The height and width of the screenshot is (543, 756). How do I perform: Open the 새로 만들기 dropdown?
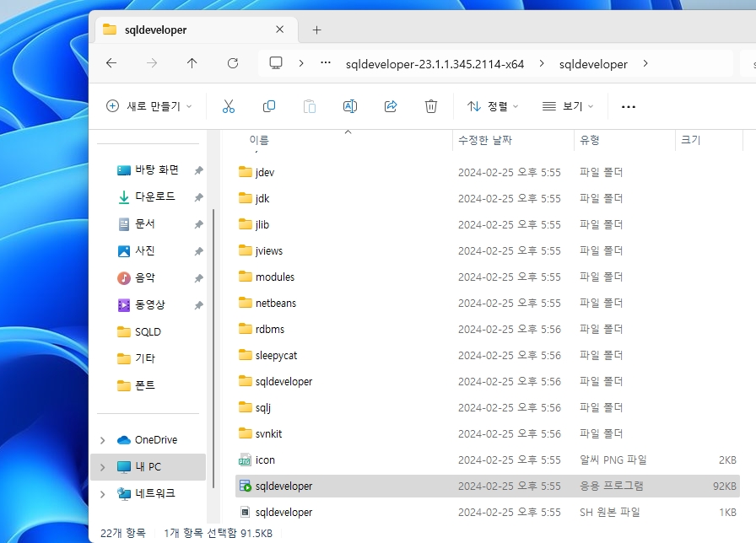(x=149, y=106)
